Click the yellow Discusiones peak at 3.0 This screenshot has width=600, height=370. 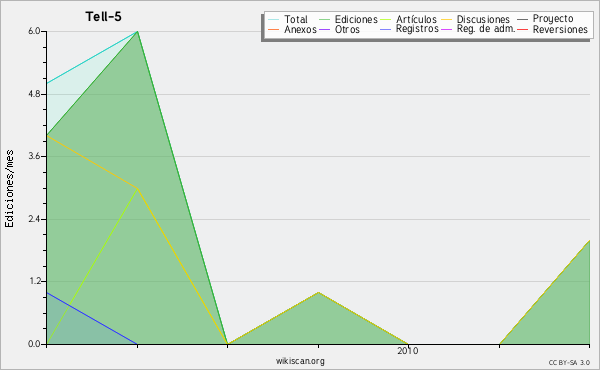[x=137, y=188]
